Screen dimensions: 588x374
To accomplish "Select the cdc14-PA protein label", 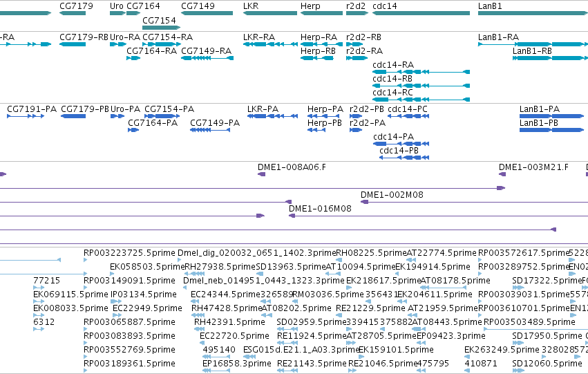I will (393, 137).
